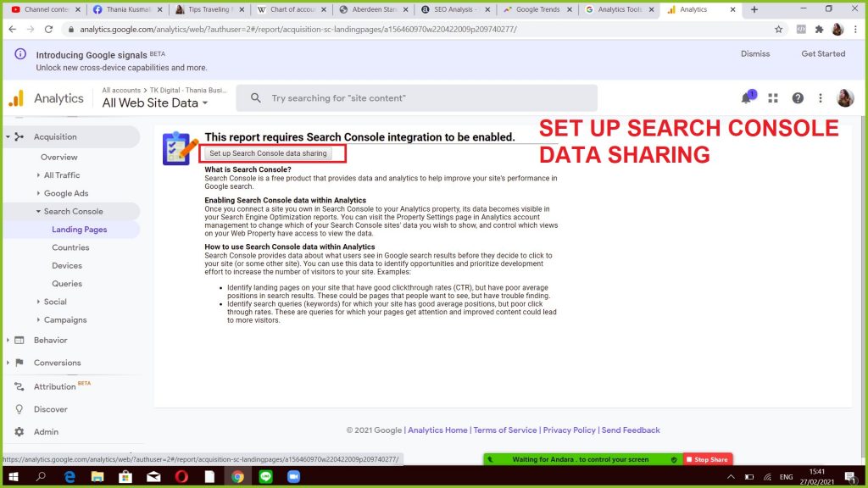868x488 pixels.
Task: Open the Chrome profile avatar
Action: [837, 28]
